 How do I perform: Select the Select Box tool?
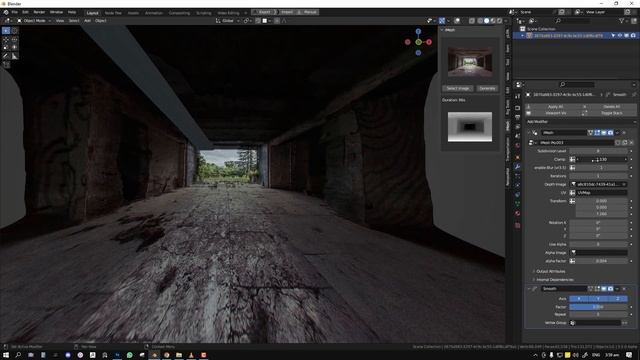tap(6, 31)
